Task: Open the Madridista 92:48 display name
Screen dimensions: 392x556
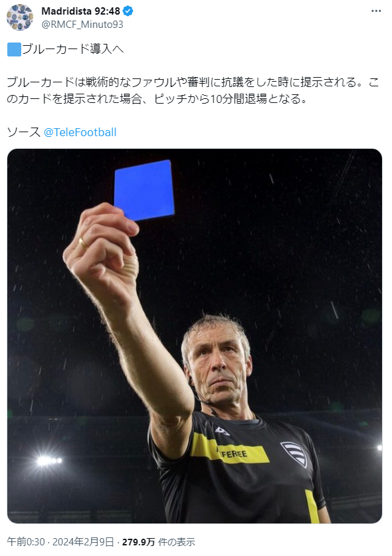Action: (x=80, y=11)
